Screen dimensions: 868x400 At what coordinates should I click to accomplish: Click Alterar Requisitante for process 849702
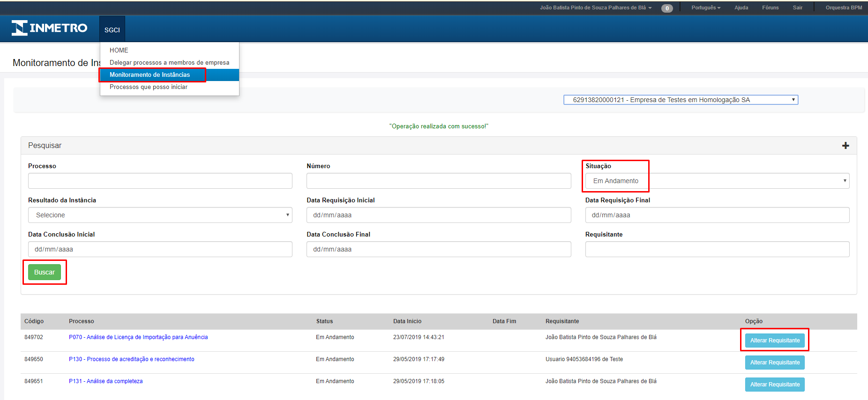(774, 341)
